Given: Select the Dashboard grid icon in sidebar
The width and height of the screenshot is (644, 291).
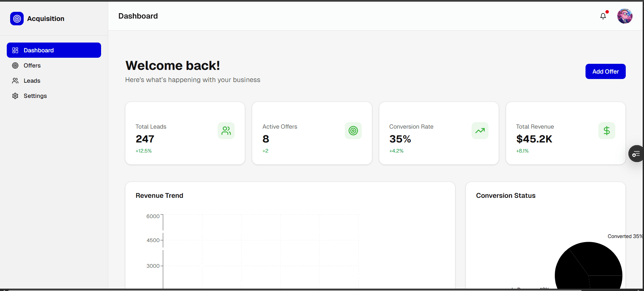Looking at the screenshot, I should pos(15,50).
